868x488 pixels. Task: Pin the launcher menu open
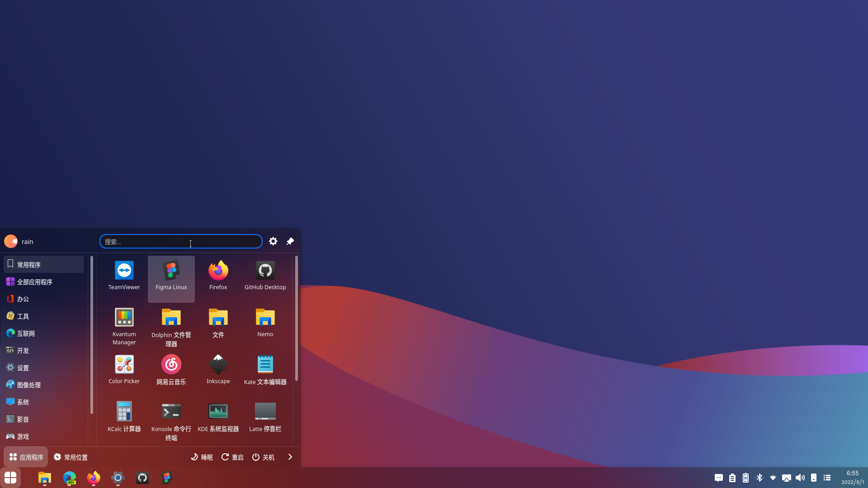(x=290, y=241)
